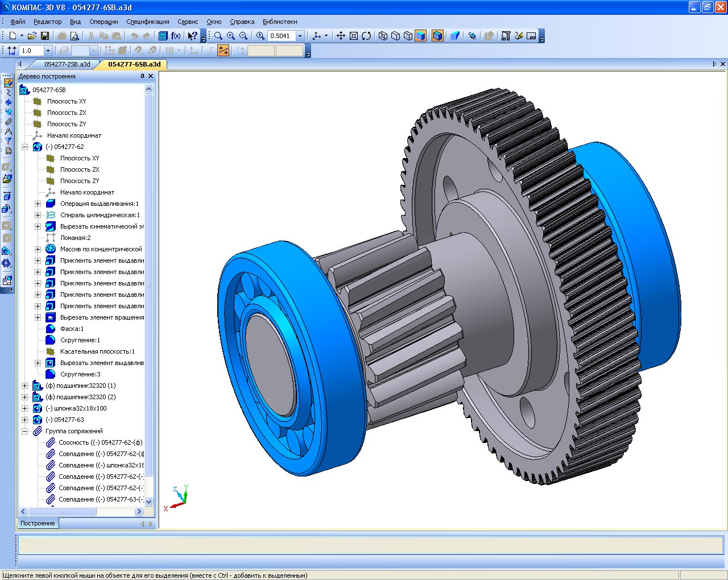Activate the Rotate view tool
Screen dimensions: 728x580
tap(366, 36)
